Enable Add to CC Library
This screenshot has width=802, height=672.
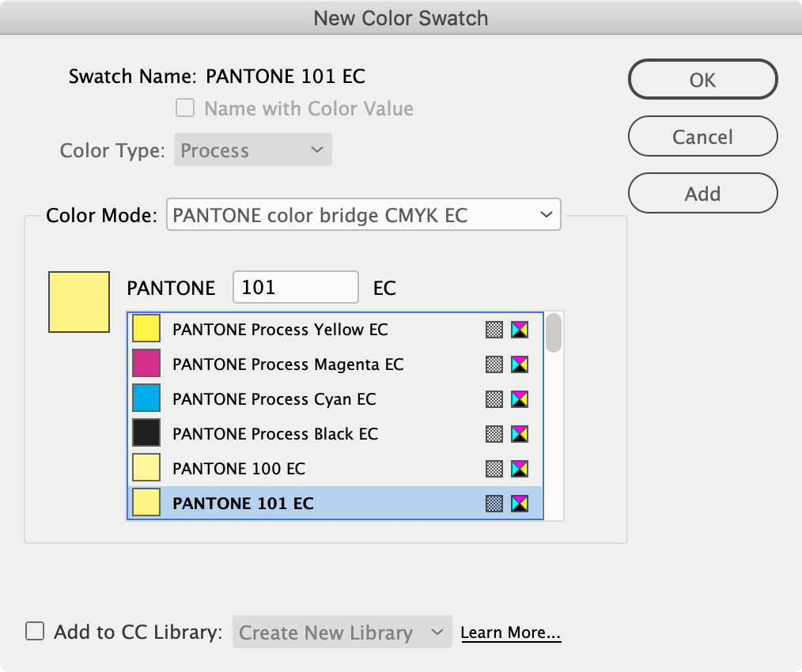tap(34, 631)
